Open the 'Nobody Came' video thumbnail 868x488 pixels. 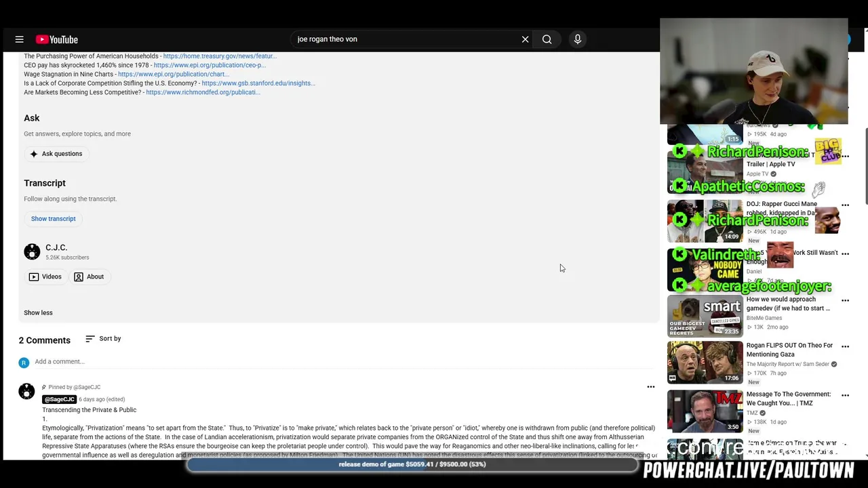[x=705, y=270]
